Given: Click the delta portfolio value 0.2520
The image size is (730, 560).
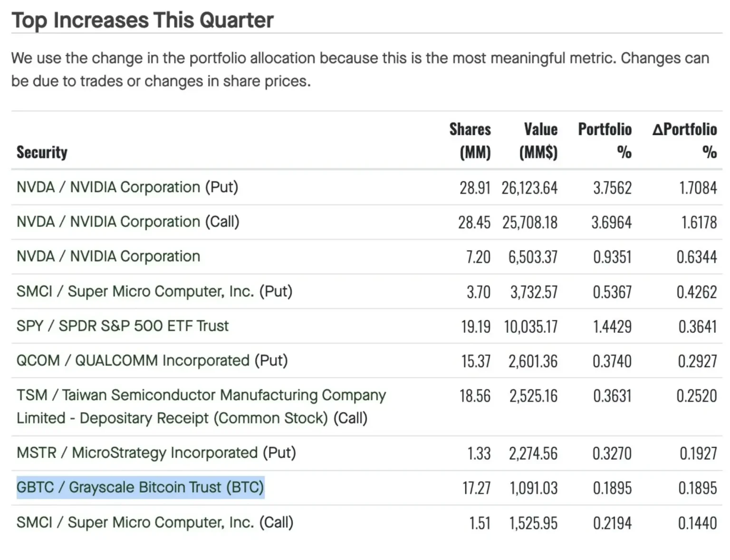Looking at the screenshot, I should 697,396.
